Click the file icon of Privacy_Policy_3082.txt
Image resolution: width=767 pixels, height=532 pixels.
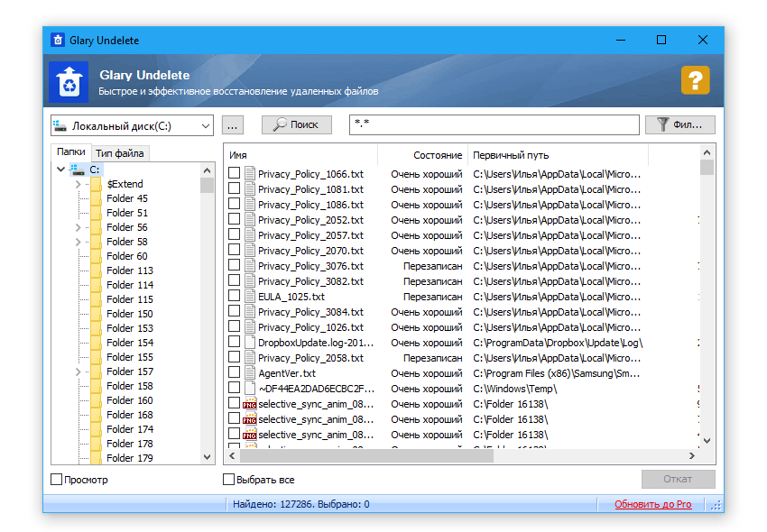250,281
